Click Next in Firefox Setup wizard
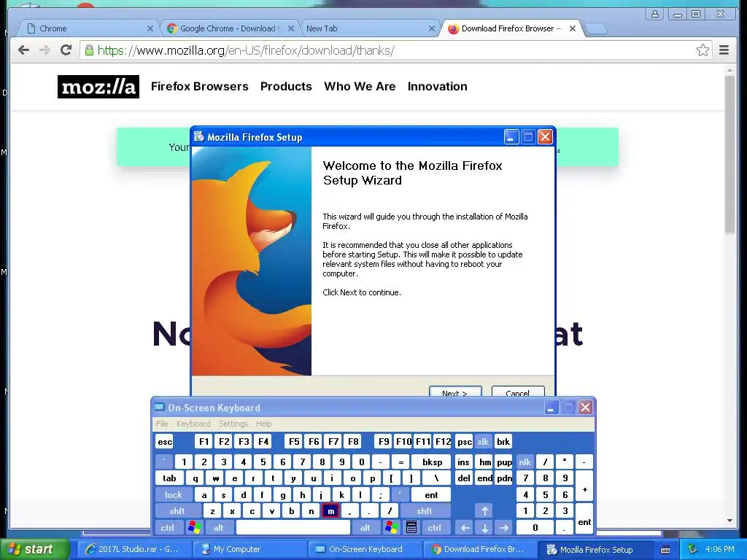The height and width of the screenshot is (560, 747). (x=455, y=392)
